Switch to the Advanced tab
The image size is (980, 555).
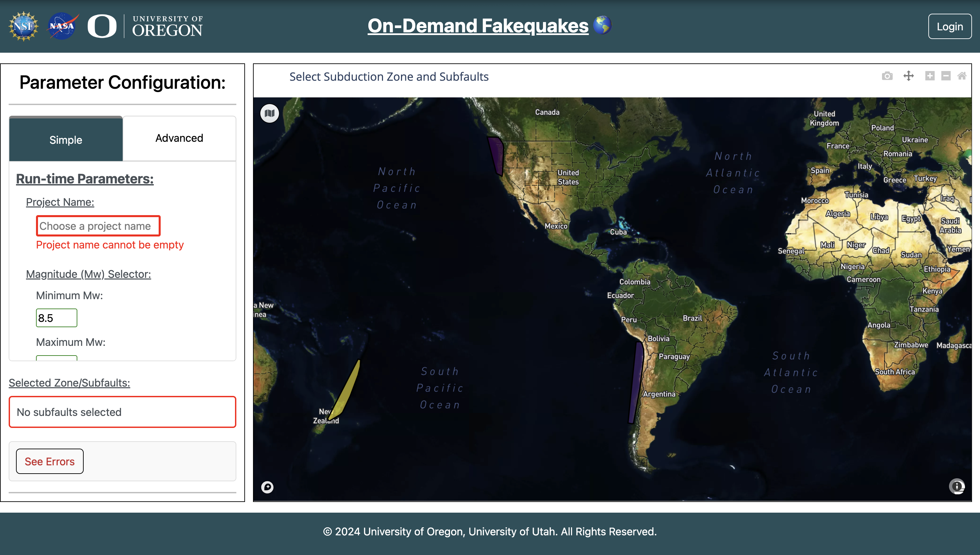click(x=179, y=138)
